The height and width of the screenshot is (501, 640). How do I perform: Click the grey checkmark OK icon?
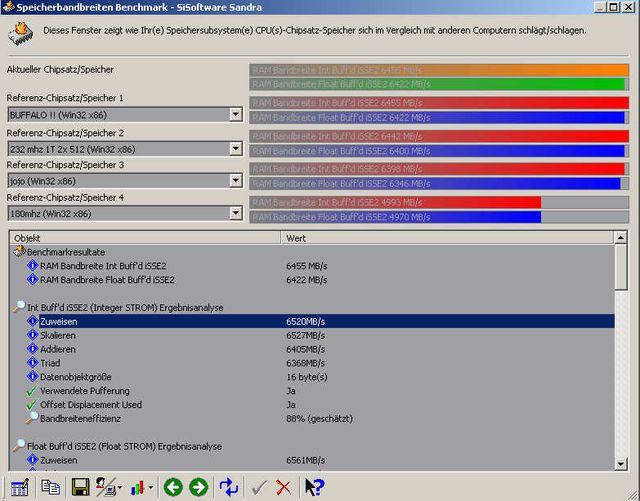click(x=259, y=488)
